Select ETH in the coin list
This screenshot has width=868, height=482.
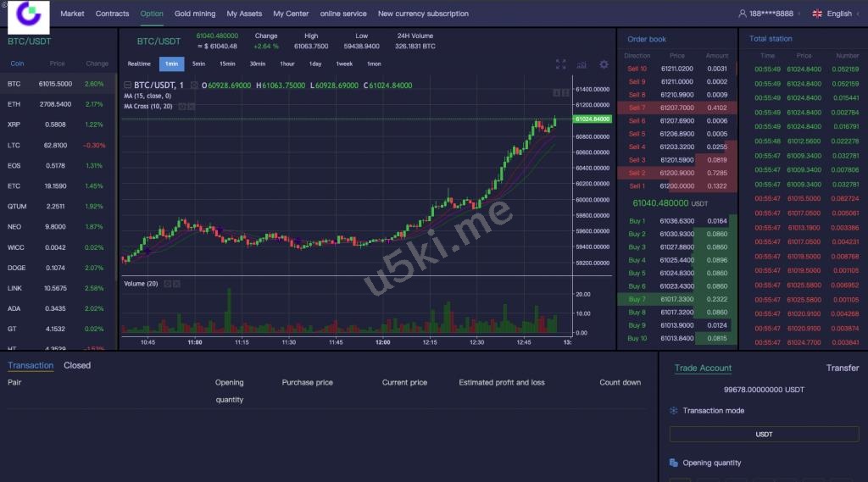click(14, 104)
